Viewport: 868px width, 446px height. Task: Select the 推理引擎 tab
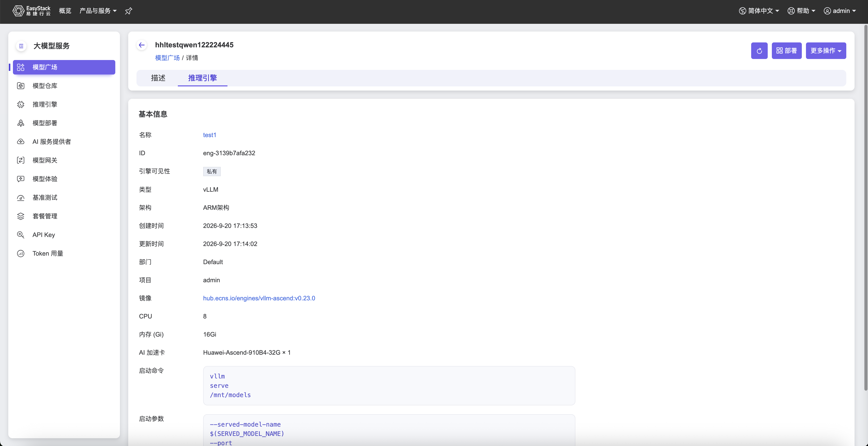point(202,78)
